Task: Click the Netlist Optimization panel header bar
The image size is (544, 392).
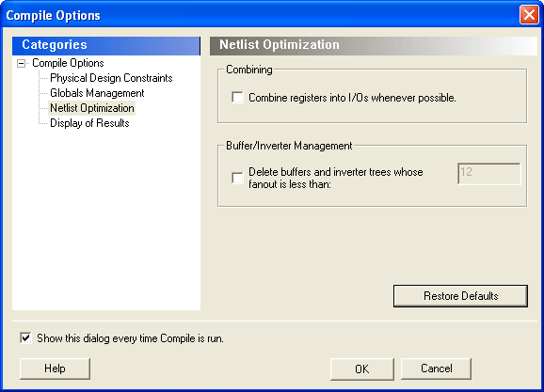Action: [x=374, y=46]
